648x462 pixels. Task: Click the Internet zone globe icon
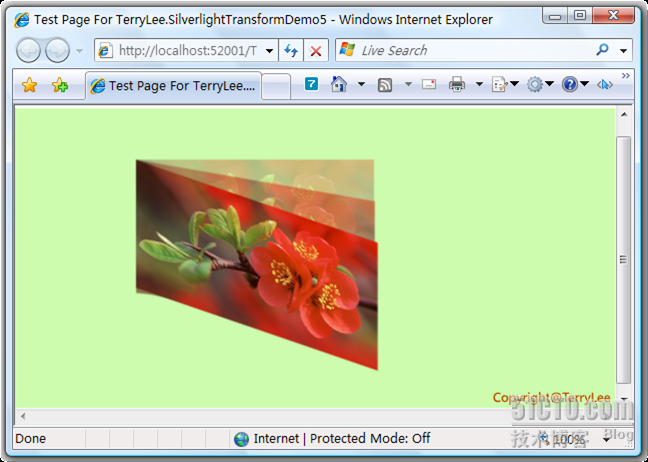[241, 439]
